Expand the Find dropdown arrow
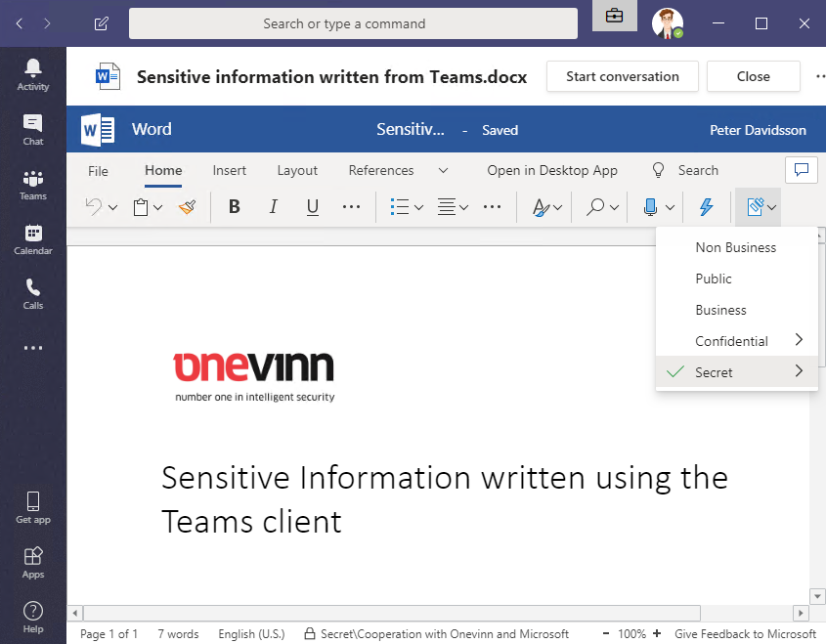 click(614, 207)
